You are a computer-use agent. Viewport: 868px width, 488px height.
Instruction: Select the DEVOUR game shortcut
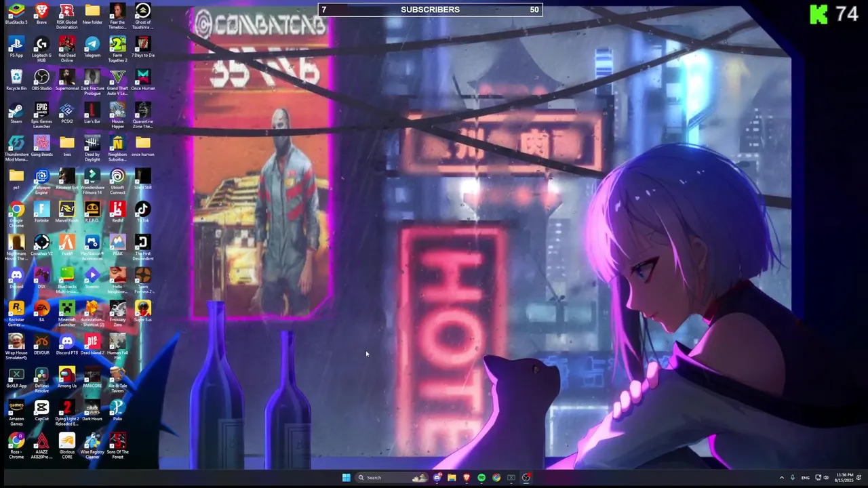click(x=41, y=346)
